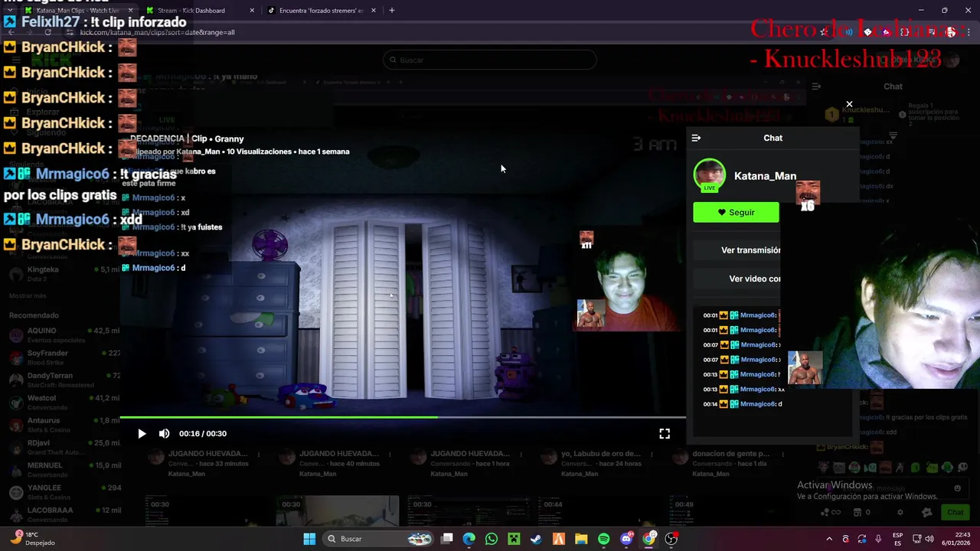
Task: Play the DECADENCIA clip video
Action: click(142, 433)
